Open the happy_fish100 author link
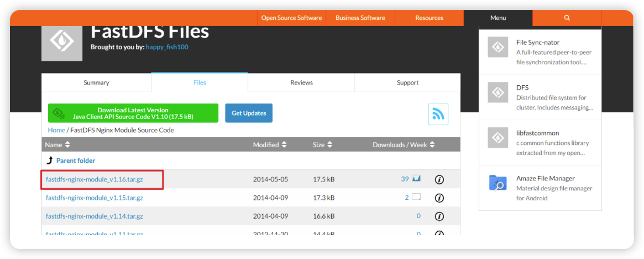 (167, 47)
